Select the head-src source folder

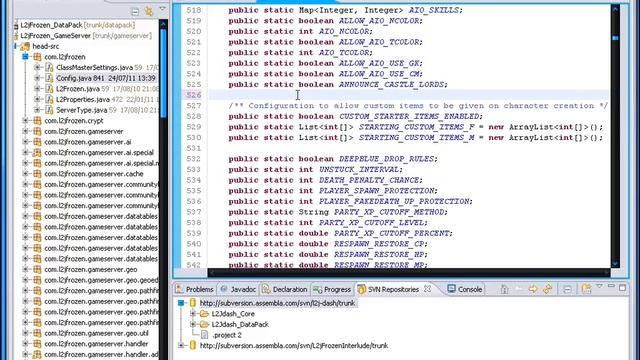[x=46, y=47]
